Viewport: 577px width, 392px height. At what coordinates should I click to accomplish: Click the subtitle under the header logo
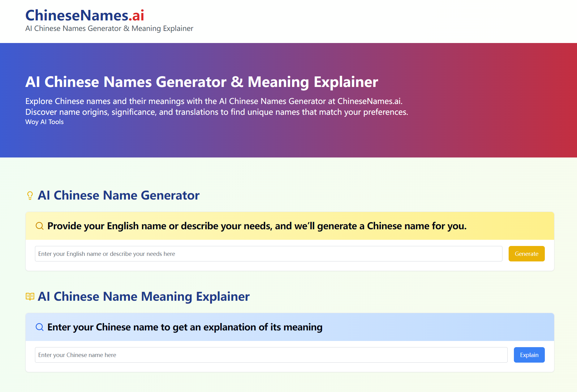point(109,28)
